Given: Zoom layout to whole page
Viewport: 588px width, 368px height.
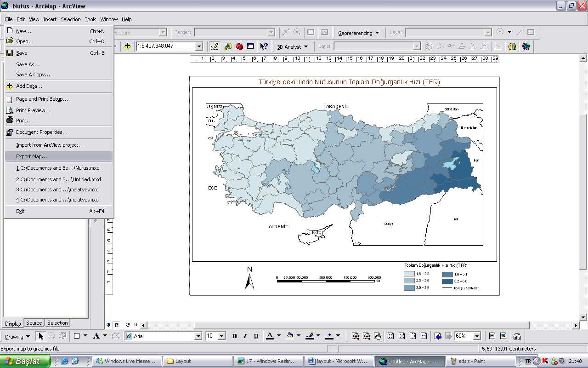Looking at the screenshot, I should pos(413,336).
